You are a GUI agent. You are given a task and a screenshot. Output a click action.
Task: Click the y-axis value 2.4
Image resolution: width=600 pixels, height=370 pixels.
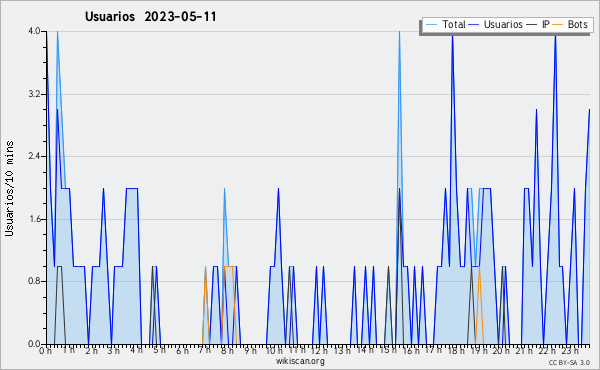coord(34,156)
